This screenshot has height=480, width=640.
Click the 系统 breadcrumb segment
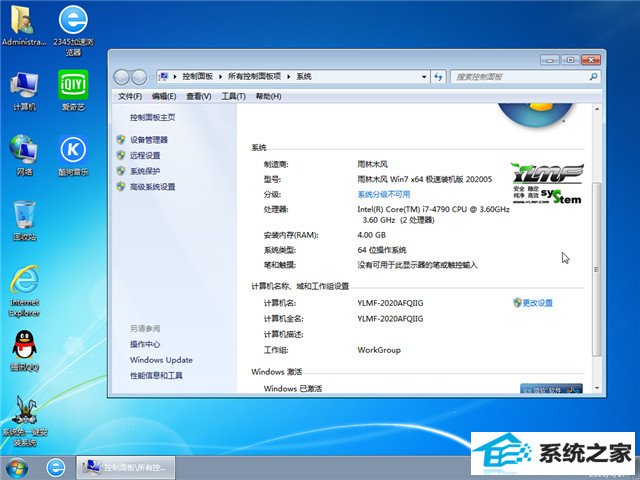coord(304,76)
